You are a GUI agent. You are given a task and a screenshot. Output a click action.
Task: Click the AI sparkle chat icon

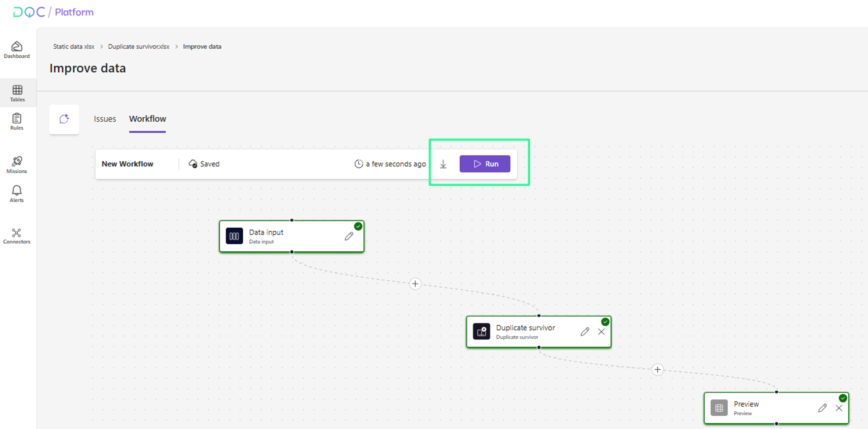point(64,119)
